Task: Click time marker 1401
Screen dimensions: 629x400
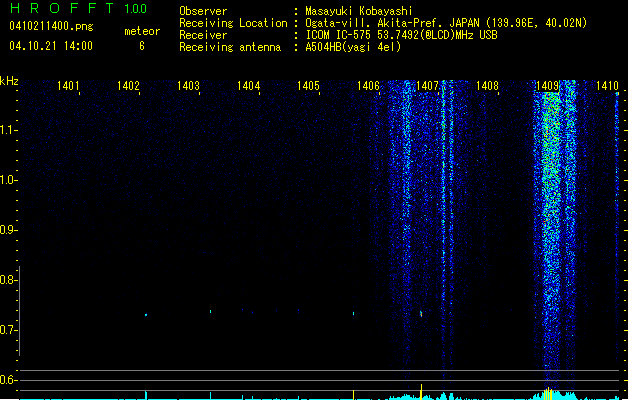Action: [68, 86]
